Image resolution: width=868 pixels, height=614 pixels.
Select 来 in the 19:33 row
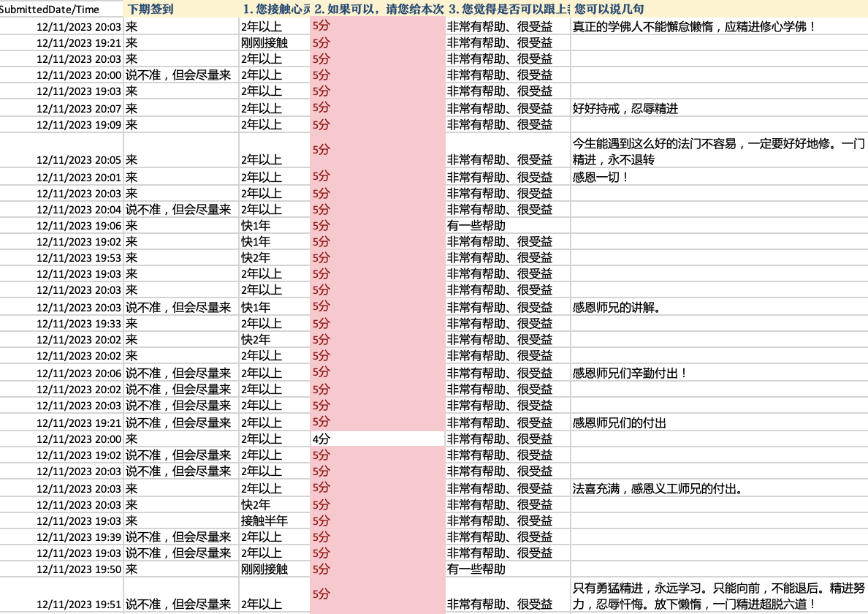pos(132,323)
